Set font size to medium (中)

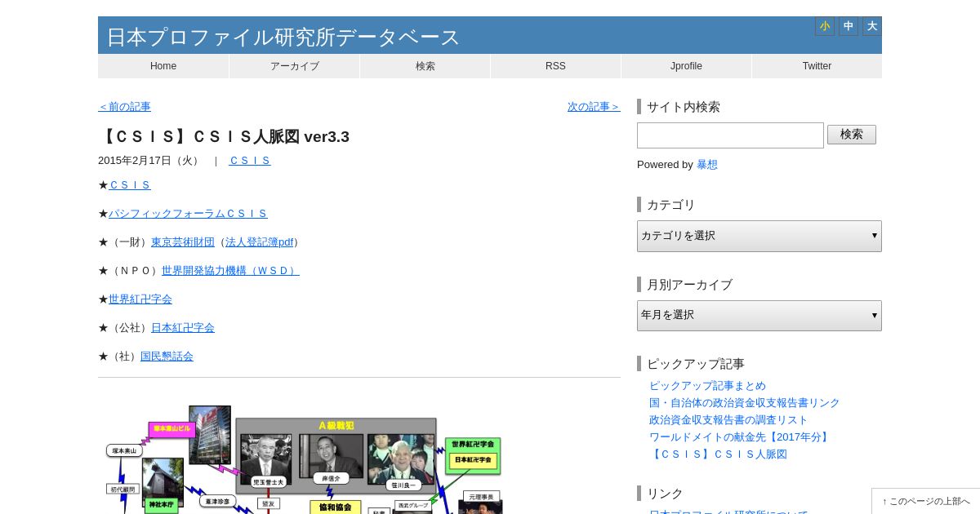[849, 26]
